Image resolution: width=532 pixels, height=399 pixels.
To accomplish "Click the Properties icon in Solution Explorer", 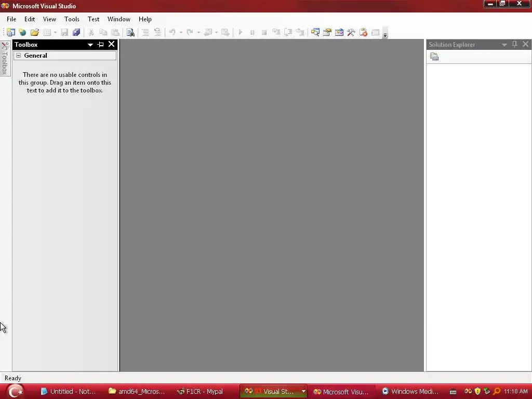I will tap(434, 57).
